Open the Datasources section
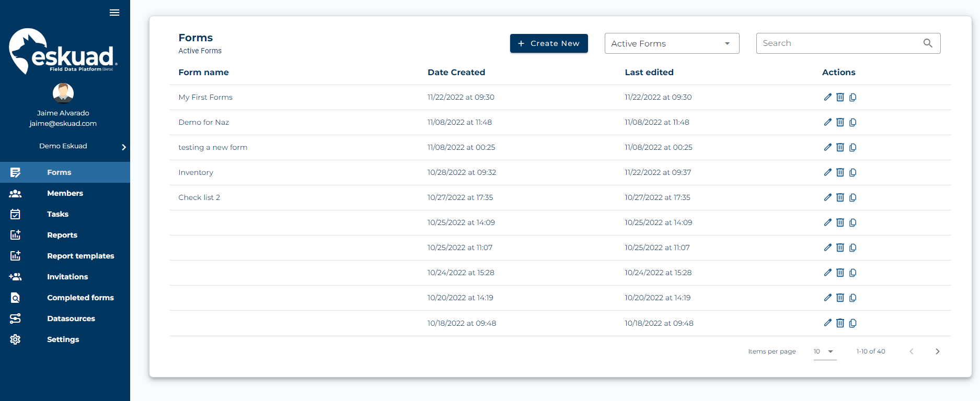The image size is (980, 401). [x=71, y=319]
